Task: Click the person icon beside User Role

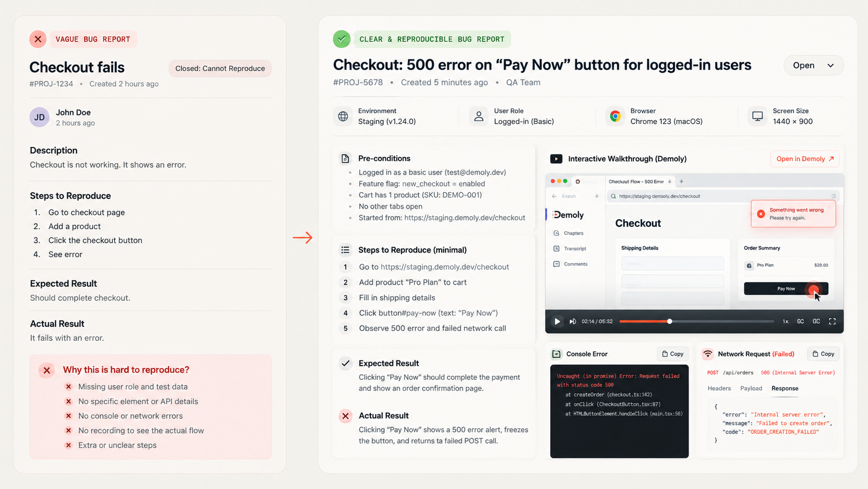Action: [479, 116]
